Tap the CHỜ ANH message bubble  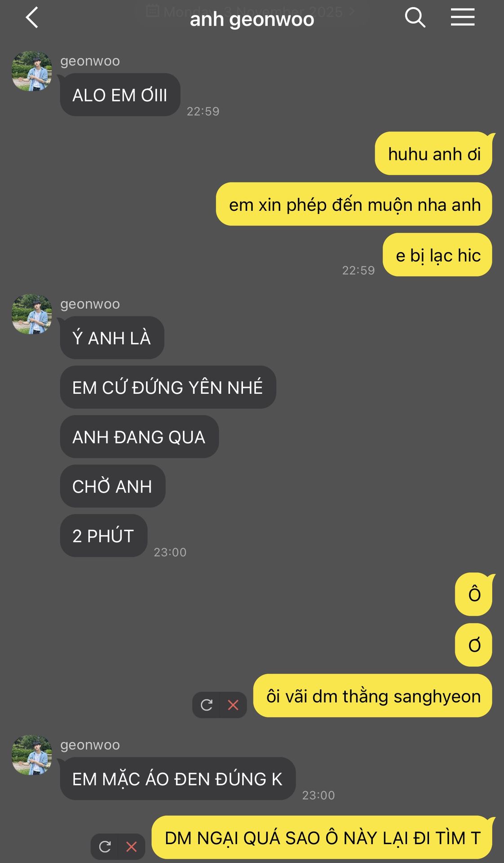point(113,486)
